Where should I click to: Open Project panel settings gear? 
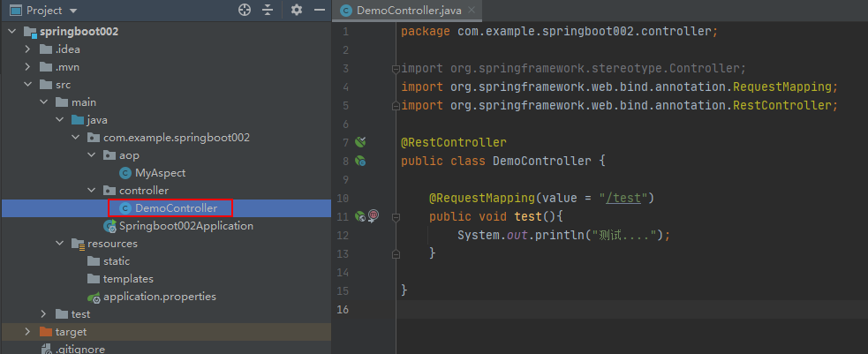[297, 10]
